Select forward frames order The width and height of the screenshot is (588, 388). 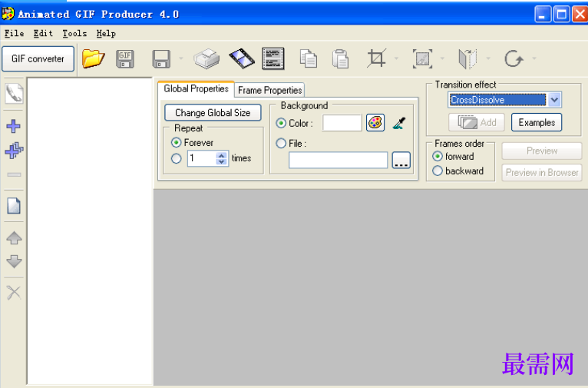(x=438, y=156)
